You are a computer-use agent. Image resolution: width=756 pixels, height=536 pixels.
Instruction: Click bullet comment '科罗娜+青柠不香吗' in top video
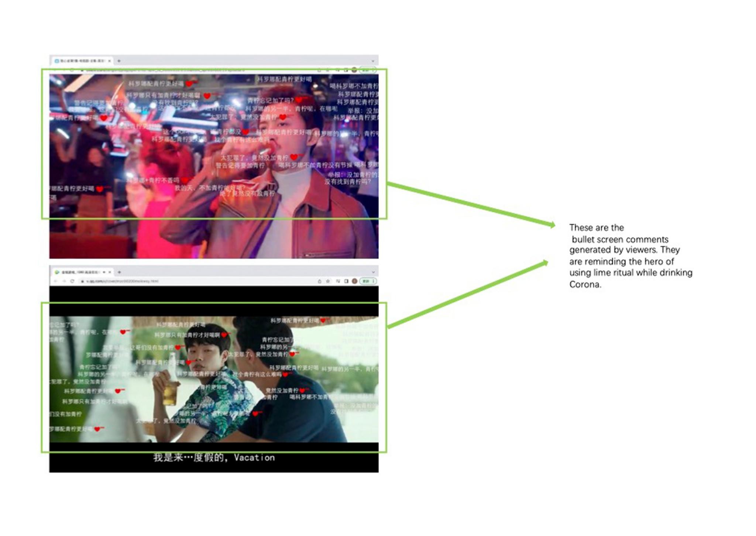pos(153,180)
